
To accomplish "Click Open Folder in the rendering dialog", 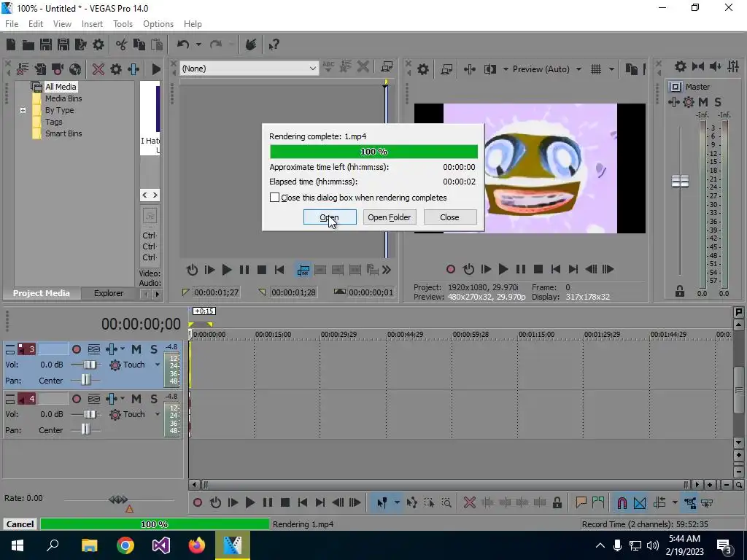I will point(390,217).
